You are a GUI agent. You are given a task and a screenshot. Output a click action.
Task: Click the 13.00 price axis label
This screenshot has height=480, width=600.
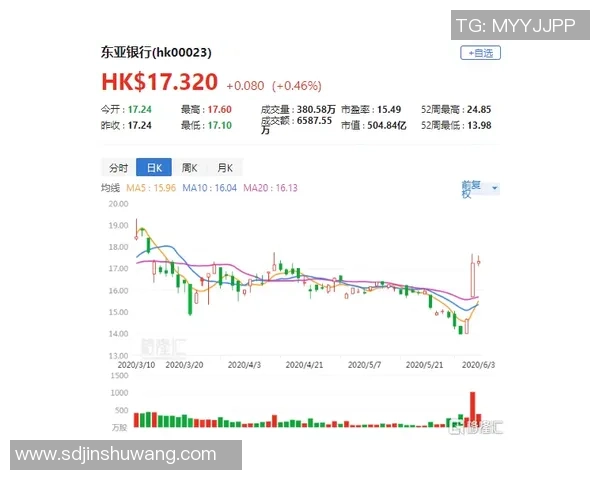click(118, 356)
